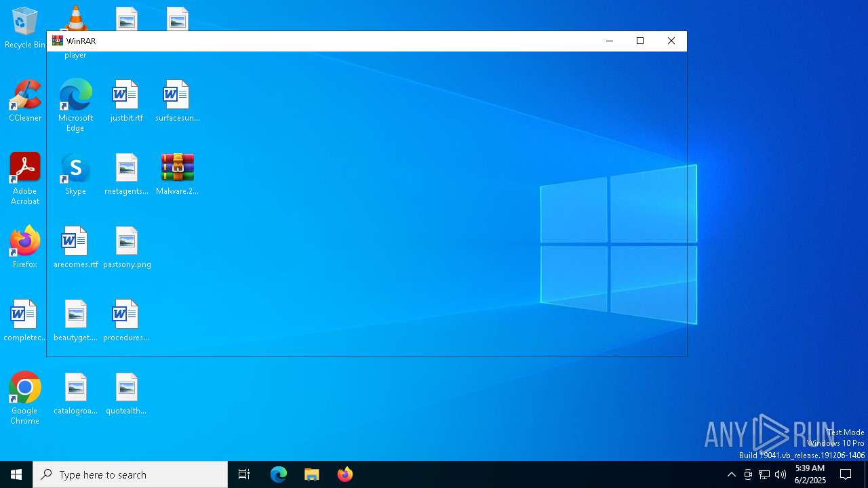Maximize the WinRAR window

pyautogui.click(x=640, y=41)
